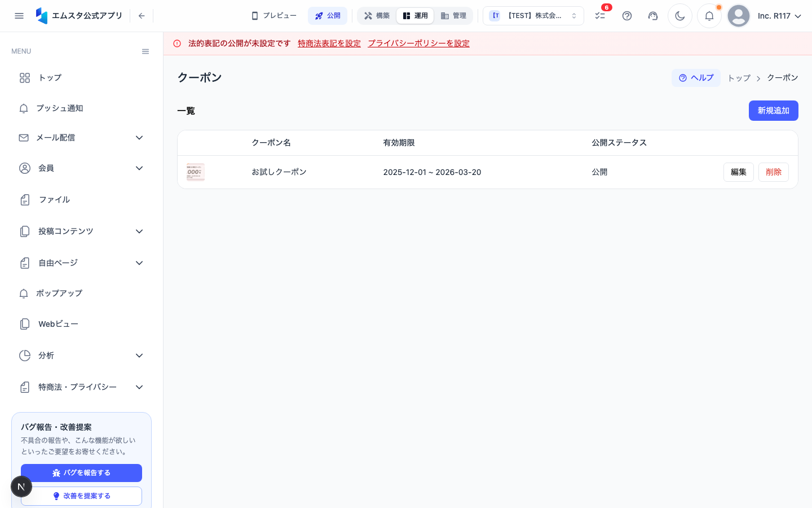Viewport: 812px width, 508px height.
Task: Click the お試しクーポン thumbnail image
Action: coord(196,172)
